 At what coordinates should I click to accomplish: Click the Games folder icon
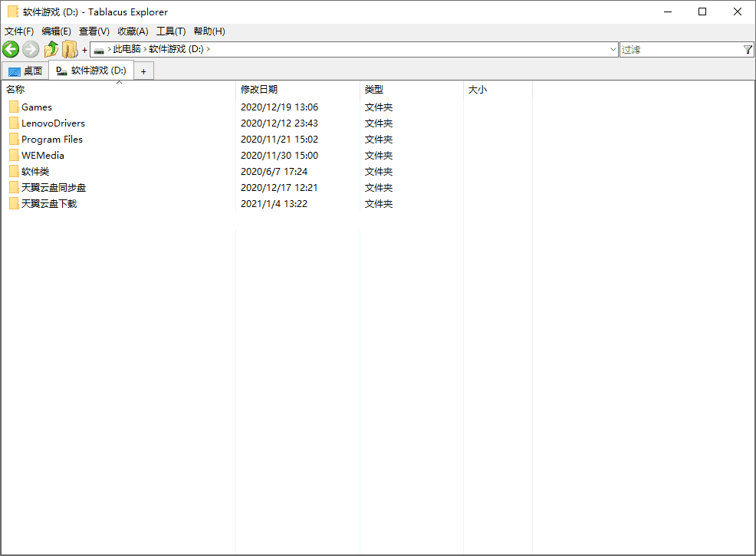[x=15, y=107]
